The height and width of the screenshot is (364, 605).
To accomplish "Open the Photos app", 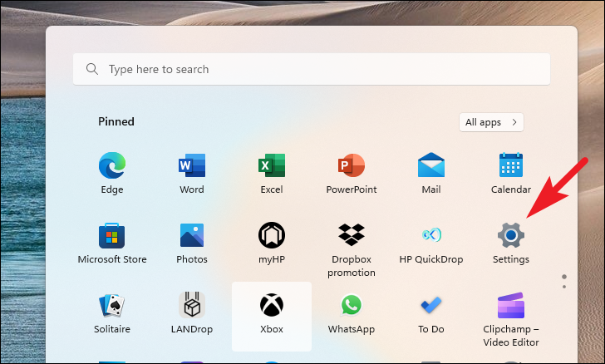I will tap(192, 243).
